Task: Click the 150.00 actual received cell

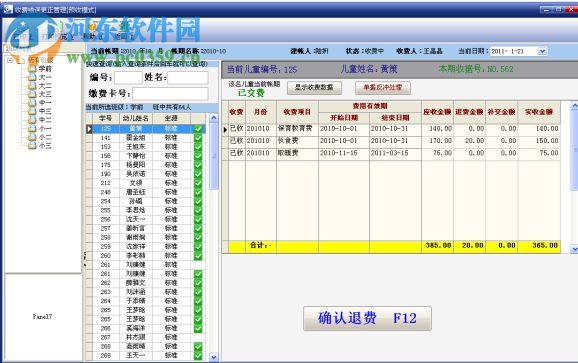Action: tap(539, 141)
